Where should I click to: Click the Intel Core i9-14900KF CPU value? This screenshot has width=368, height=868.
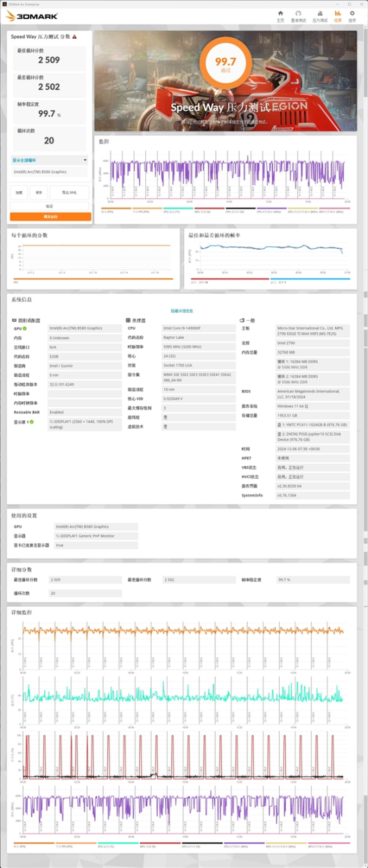tap(199, 328)
